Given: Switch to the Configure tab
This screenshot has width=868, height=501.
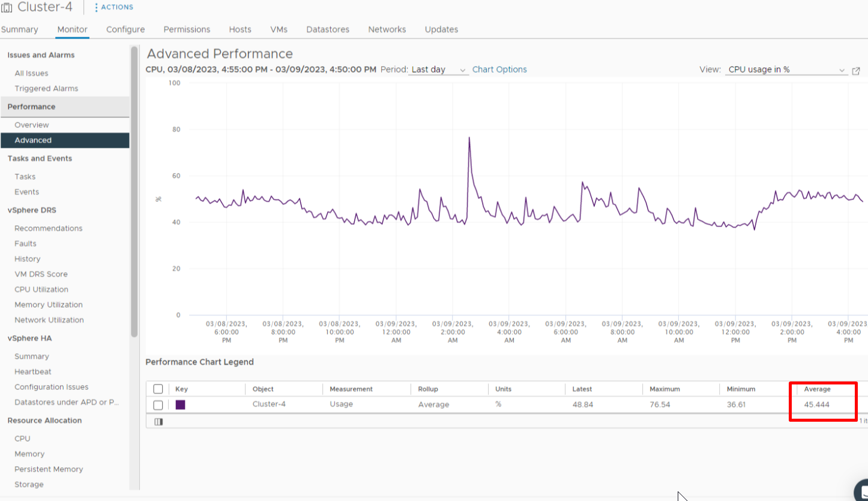Looking at the screenshot, I should [x=125, y=29].
